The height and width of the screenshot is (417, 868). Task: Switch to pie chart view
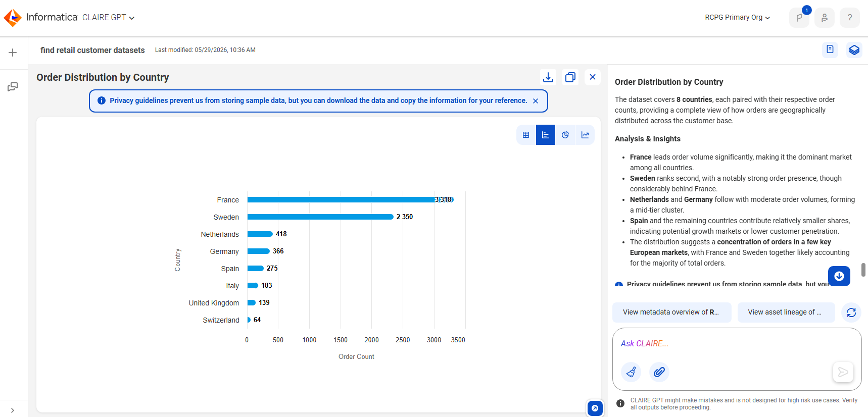(x=565, y=135)
